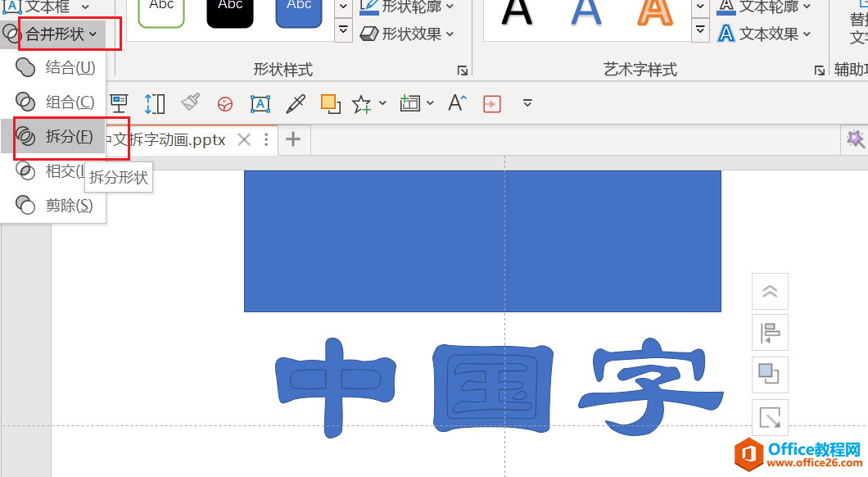
Task: Click the star shape insert icon
Action: (x=360, y=102)
